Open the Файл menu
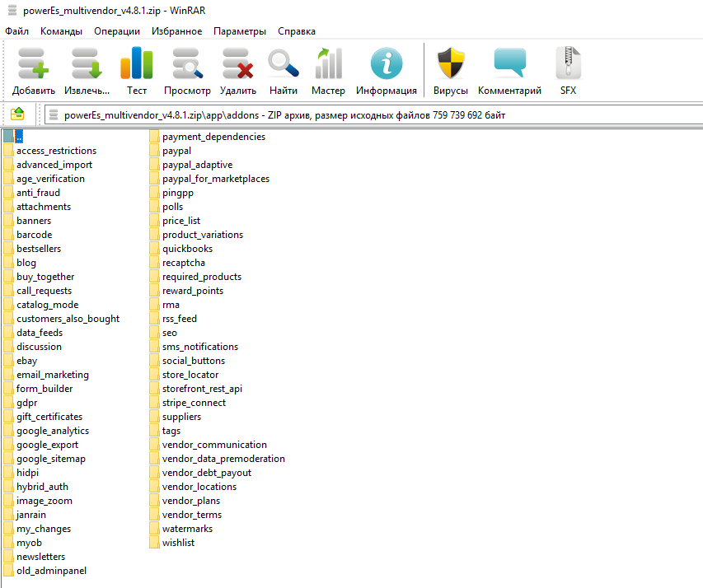 (x=16, y=31)
